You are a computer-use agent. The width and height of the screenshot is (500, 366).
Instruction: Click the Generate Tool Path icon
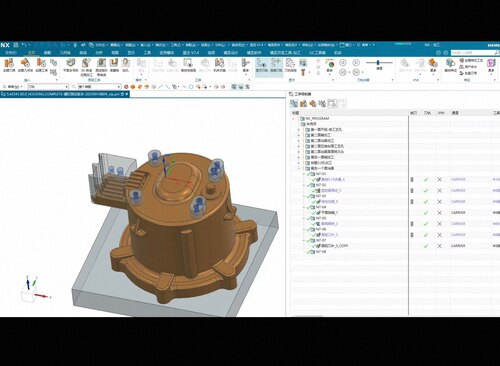[158, 65]
